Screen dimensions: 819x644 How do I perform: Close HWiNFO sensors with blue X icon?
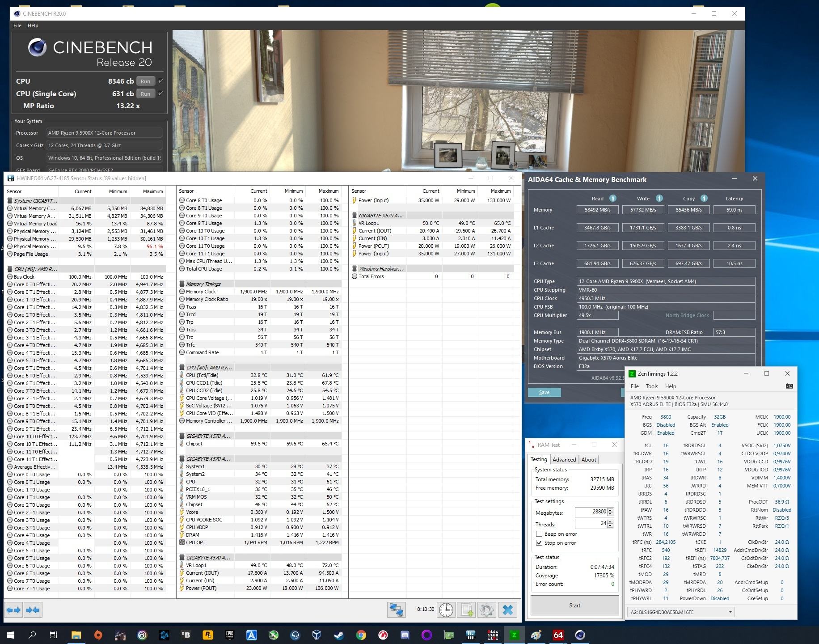[x=508, y=610]
